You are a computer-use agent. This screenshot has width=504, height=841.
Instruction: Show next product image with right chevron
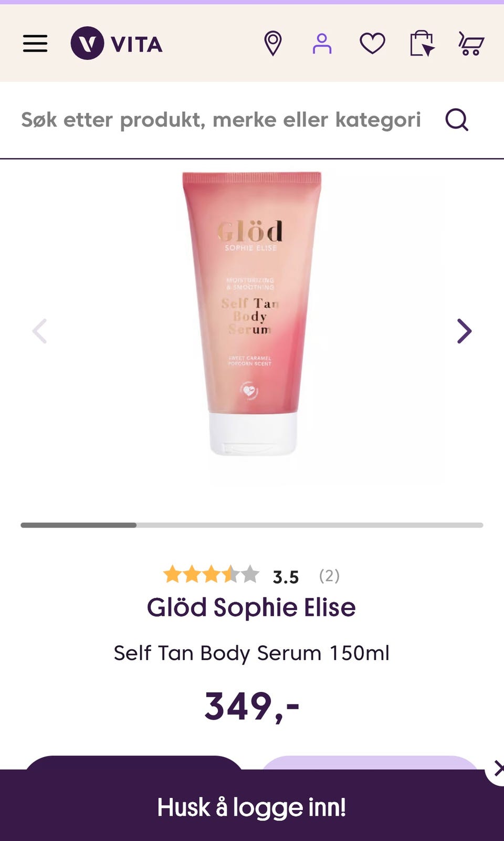pyautogui.click(x=464, y=331)
